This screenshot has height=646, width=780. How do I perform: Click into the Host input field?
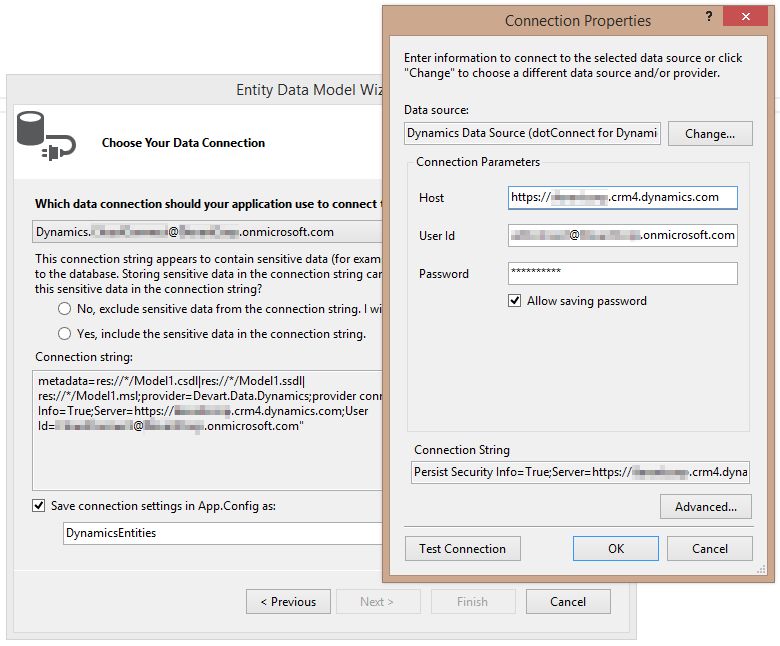[x=622, y=198]
